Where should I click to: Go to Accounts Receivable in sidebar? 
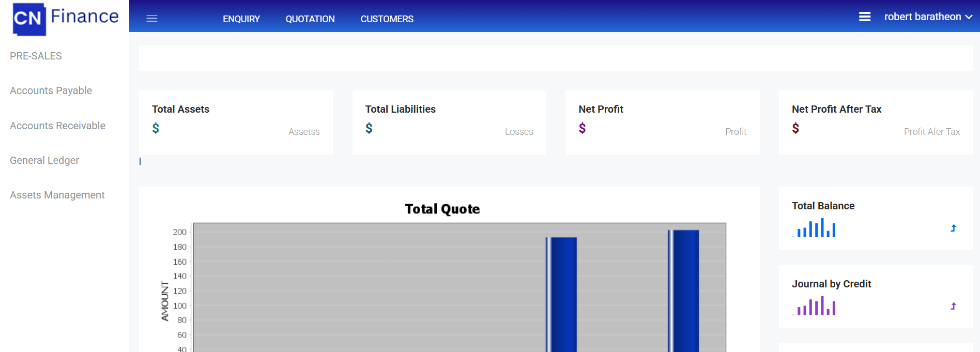pos(57,126)
